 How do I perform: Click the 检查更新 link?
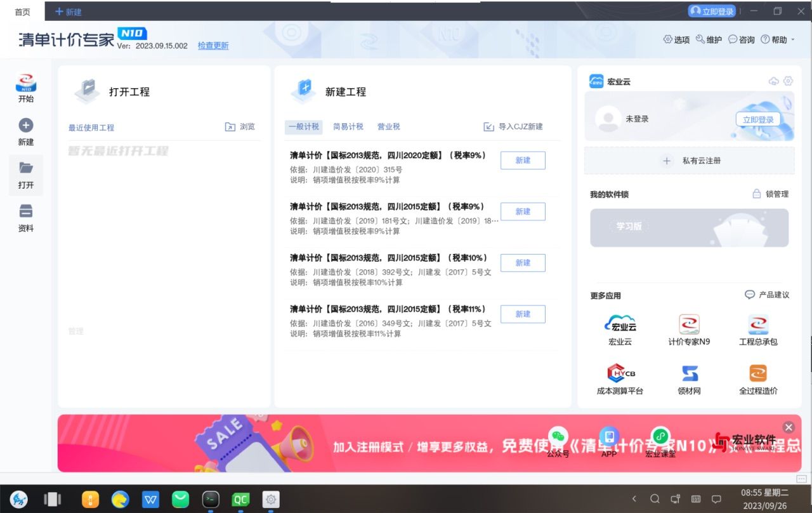point(213,46)
